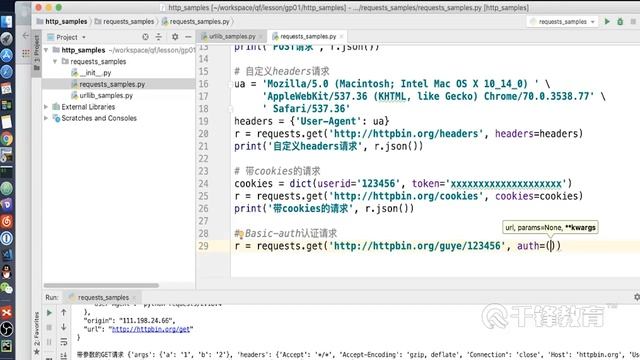Click the intention lightbulb on line 28
640x360 pixels.
(241, 235)
